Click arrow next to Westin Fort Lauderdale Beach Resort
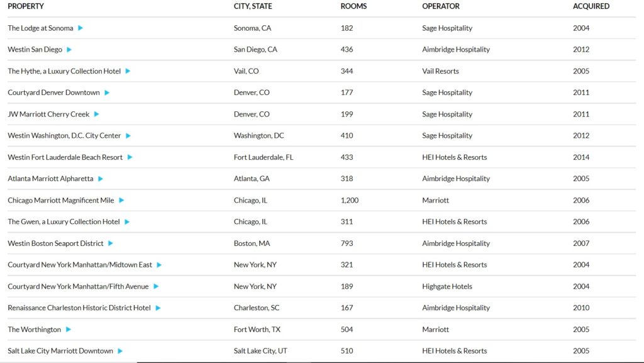This screenshot has height=363, width=644. pos(130,157)
